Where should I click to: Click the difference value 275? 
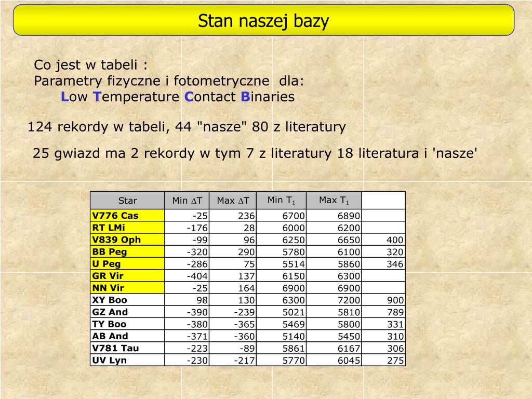(x=395, y=361)
